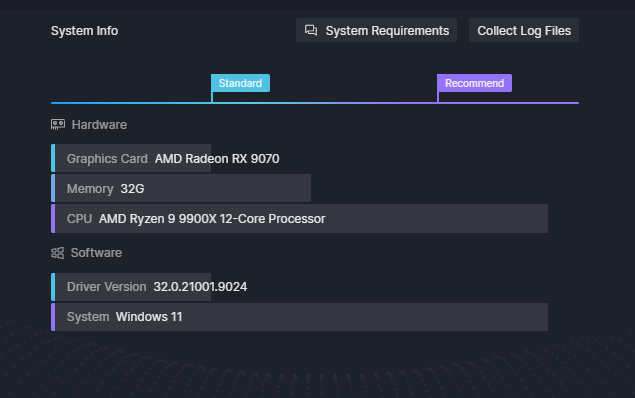Open the System Requirements button
The image size is (635, 398).
376,30
